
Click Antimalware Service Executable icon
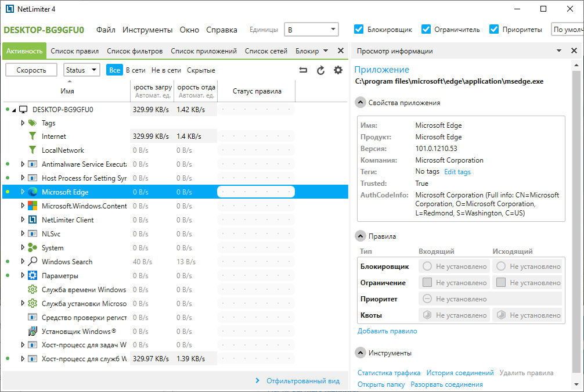(x=33, y=164)
